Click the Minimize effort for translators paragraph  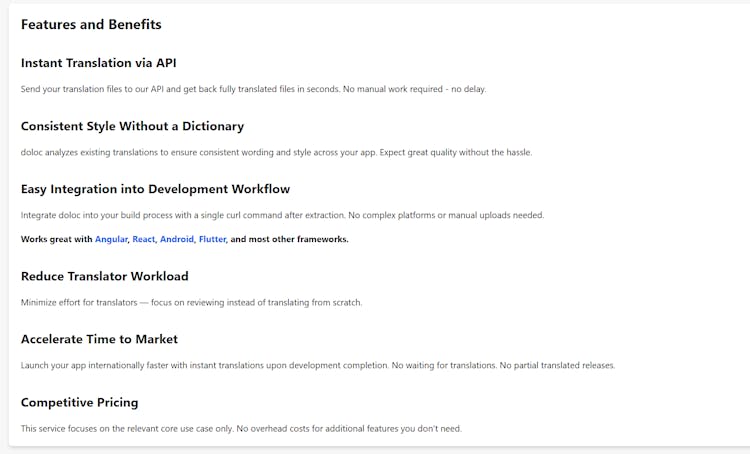point(191,302)
